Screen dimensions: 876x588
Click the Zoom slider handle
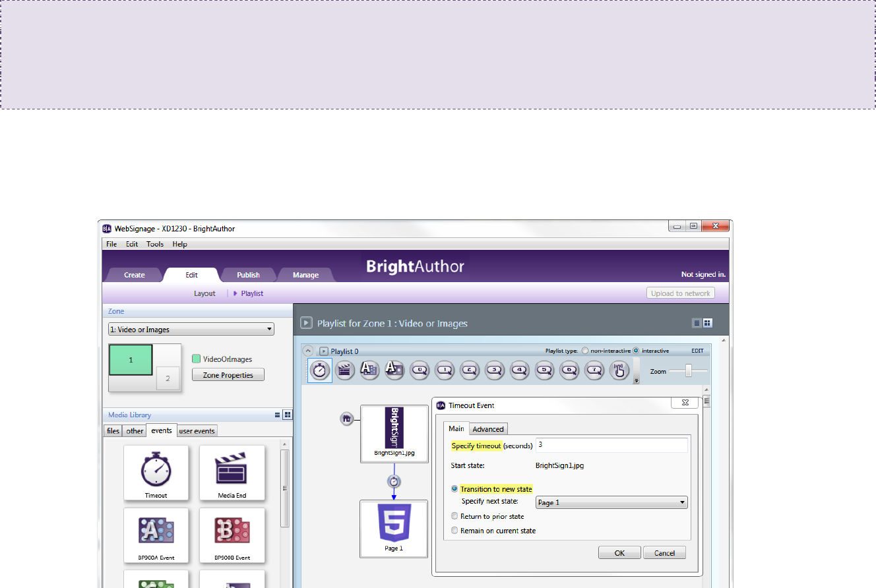pyautogui.click(x=688, y=371)
